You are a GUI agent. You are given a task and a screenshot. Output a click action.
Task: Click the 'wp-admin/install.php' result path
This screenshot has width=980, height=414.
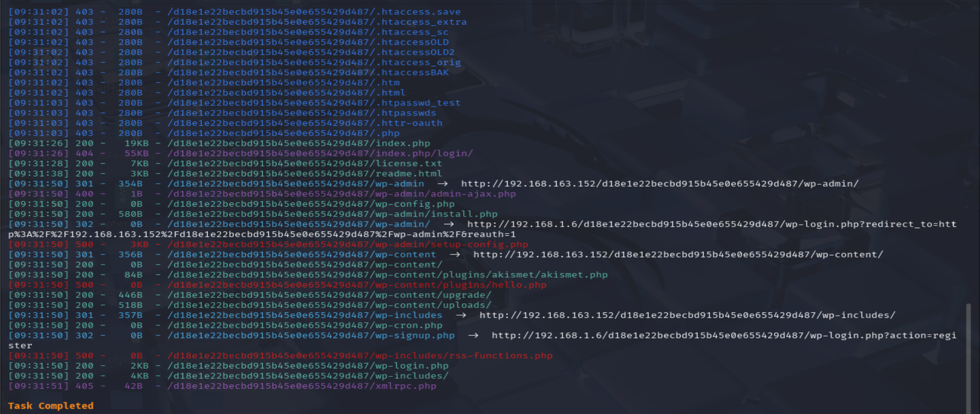tap(332, 214)
